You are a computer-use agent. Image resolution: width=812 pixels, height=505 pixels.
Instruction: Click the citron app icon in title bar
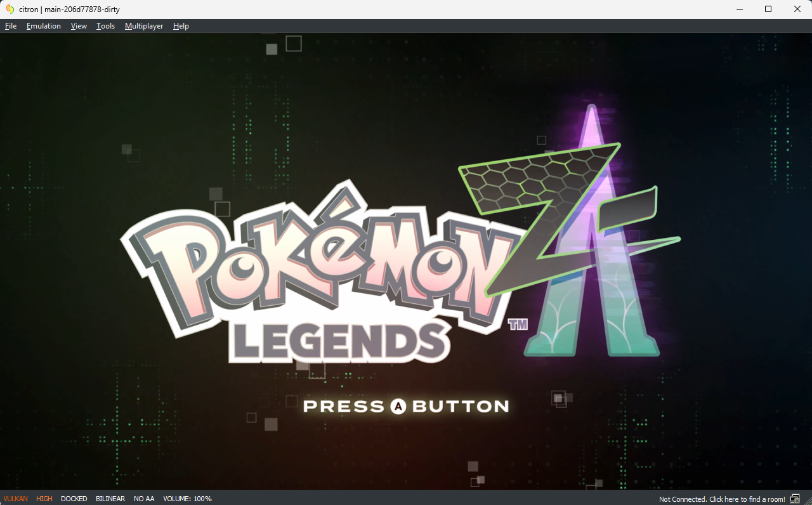pyautogui.click(x=10, y=9)
